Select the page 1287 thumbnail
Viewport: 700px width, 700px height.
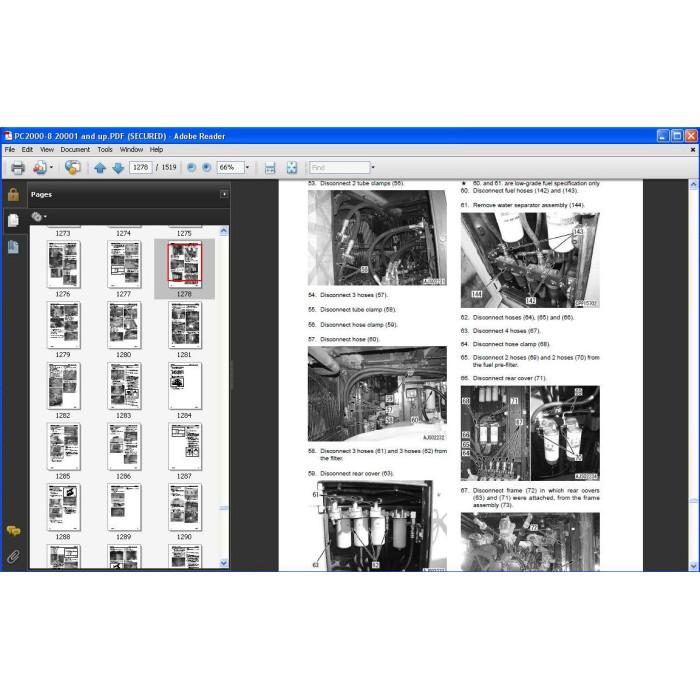tap(185, 446)
